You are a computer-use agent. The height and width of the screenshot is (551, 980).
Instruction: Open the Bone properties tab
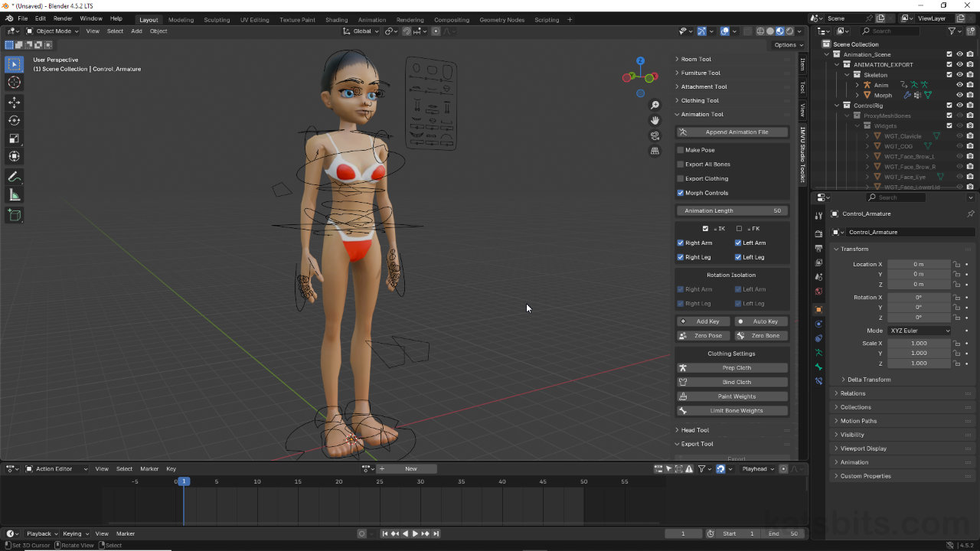click(818, 367)
